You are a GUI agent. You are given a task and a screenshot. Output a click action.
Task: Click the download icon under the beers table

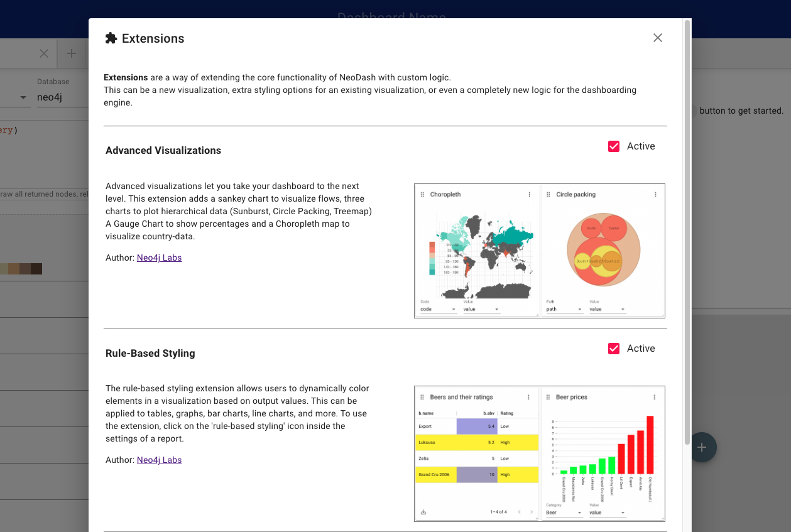pyautogui.click(x=423, y=512)
